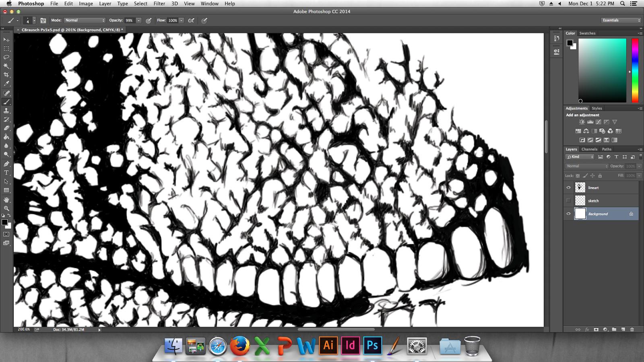Image resolution: width=644 pixels, height=362 pixels.
Task: Select the History Brush tool
Action: click(x=6, y=119)
